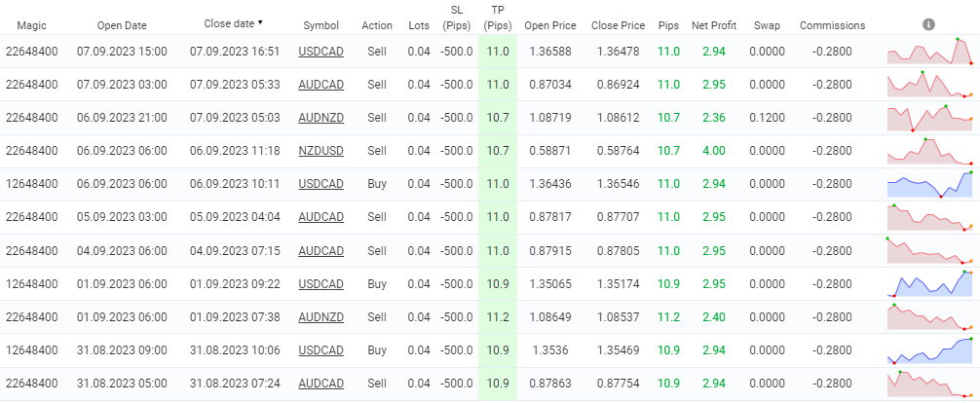Open NZDUSD symbol link

pos(321,151)
